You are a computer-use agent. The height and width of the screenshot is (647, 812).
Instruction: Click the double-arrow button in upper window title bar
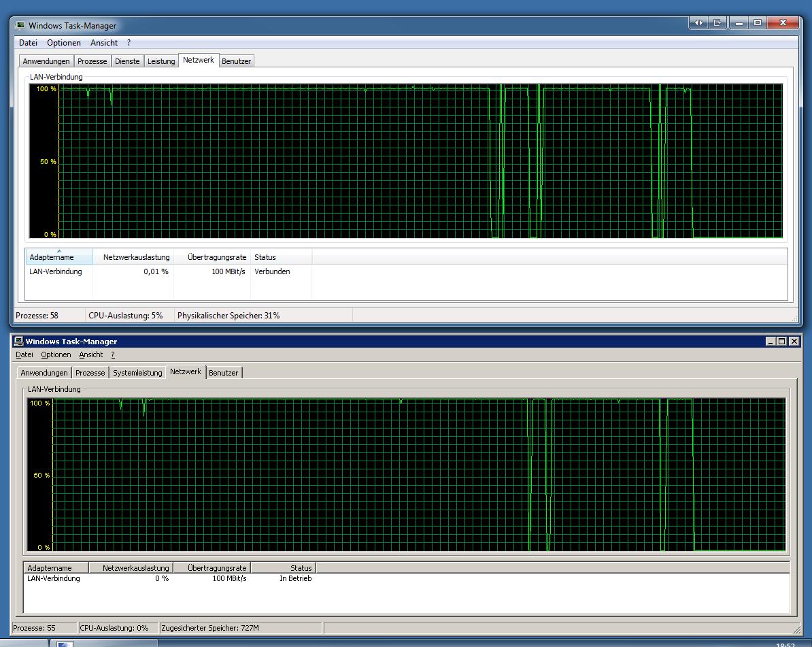tap(698, 23)
